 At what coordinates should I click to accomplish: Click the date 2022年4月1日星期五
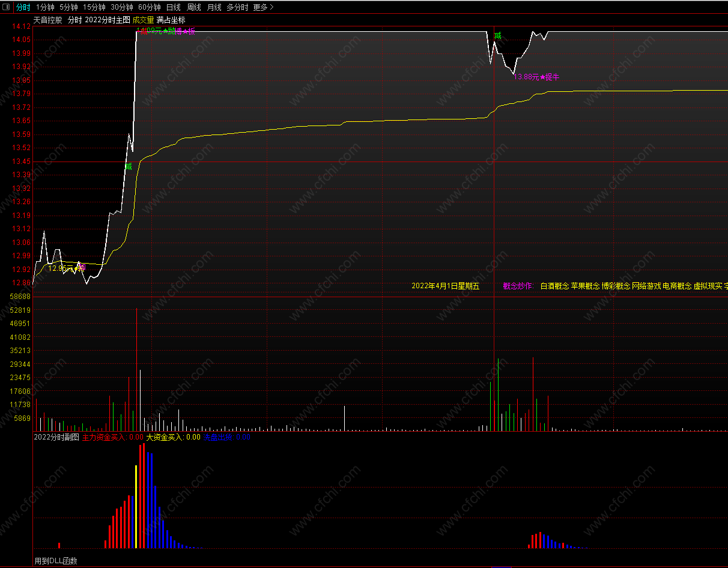(x=446, y=286)
